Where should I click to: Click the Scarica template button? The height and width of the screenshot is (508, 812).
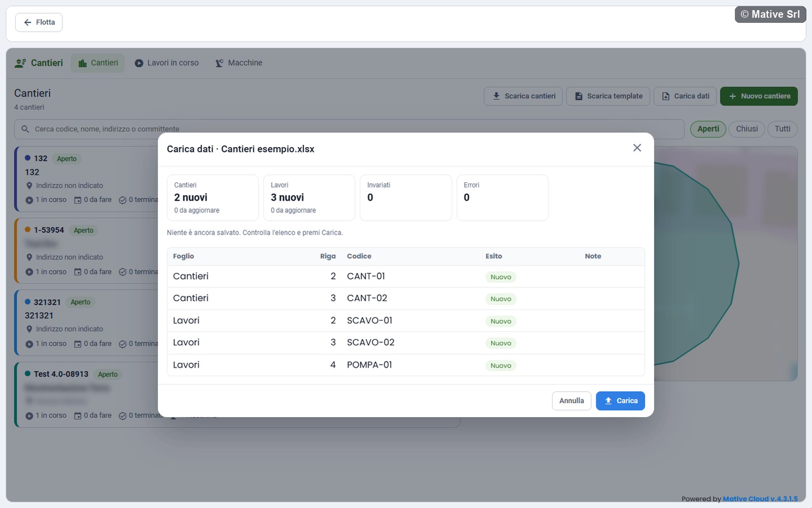608,96
